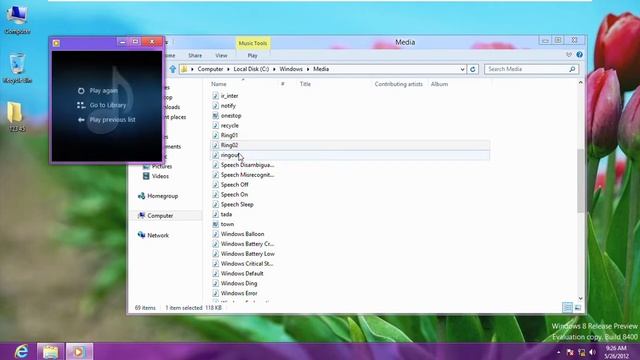Screen dimensions: 640x360
Task: Open Recycle Bin desktop icon
Action: pyautogui.click(x=17, y=69)
